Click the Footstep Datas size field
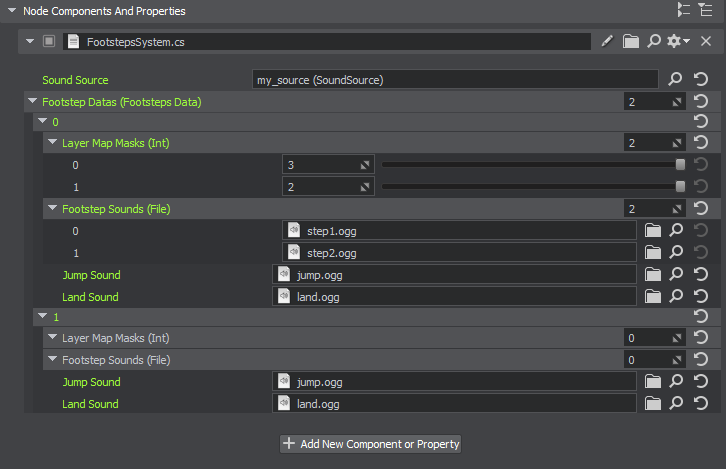Screen dimensions: 726x469 coord(645,101)
